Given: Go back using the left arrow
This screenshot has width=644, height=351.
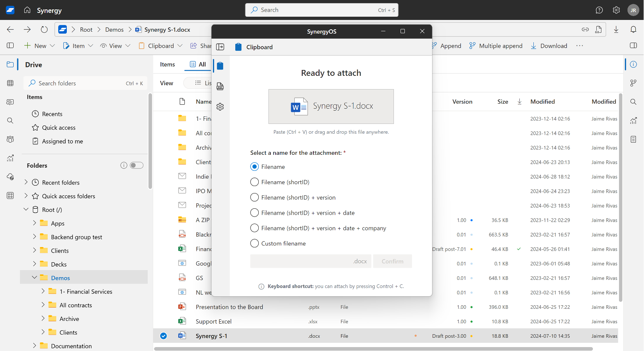Looking at the screenshot, I should pyautogui.click(x=11, y=29).
